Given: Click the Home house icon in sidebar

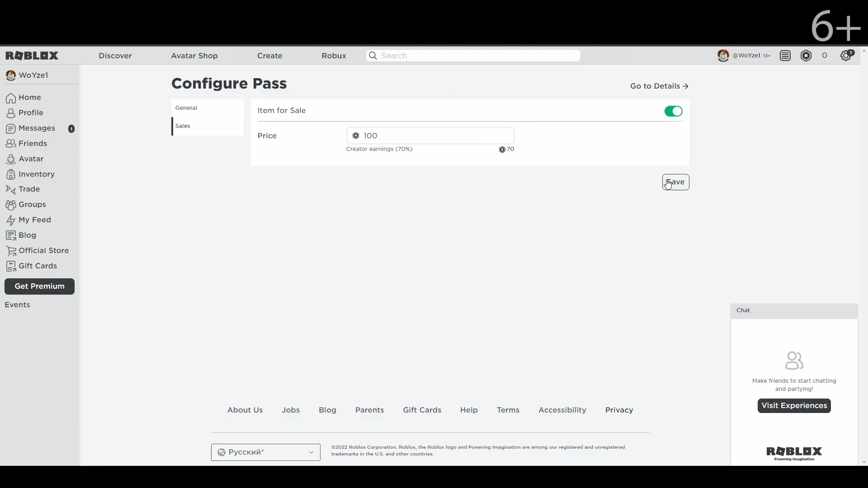Looking at the screenshot, I should click(x=11, y=98).
